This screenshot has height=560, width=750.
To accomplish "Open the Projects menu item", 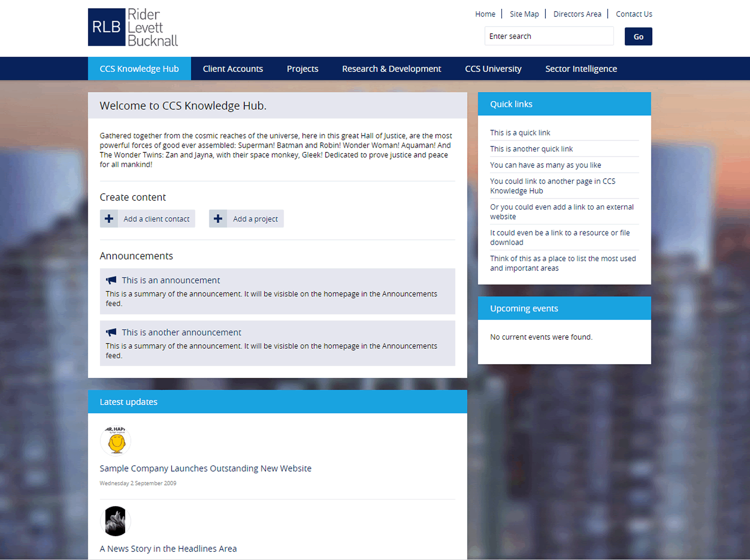I will (x=302, y=69).
